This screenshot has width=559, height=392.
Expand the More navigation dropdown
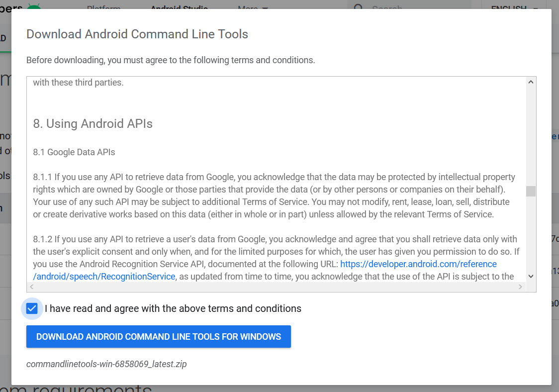click(251, 8)
